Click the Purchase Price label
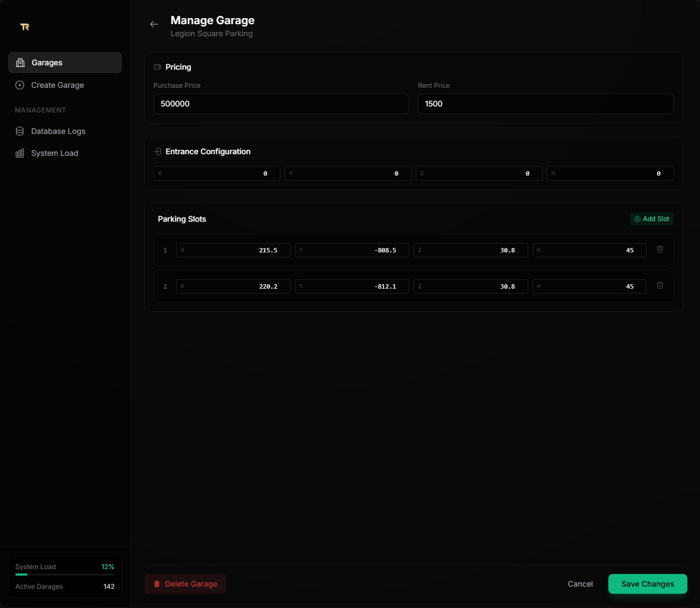 [177, 86]
